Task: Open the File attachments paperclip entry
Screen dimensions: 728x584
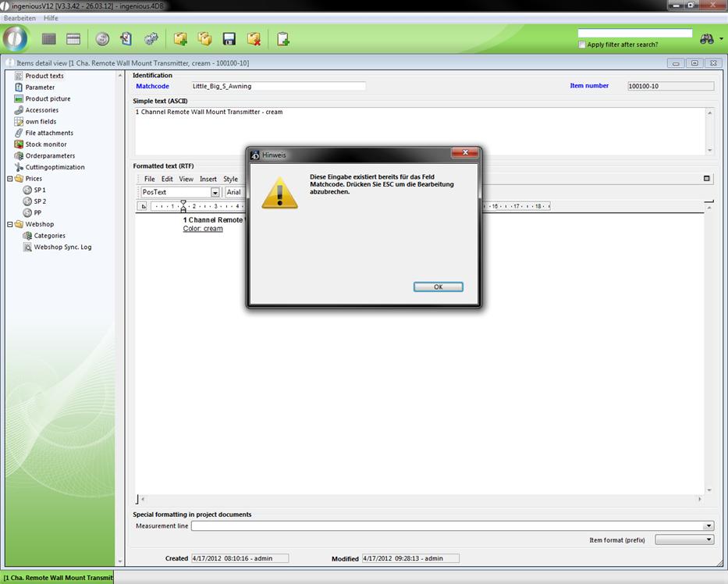Action: coord(48,133)
